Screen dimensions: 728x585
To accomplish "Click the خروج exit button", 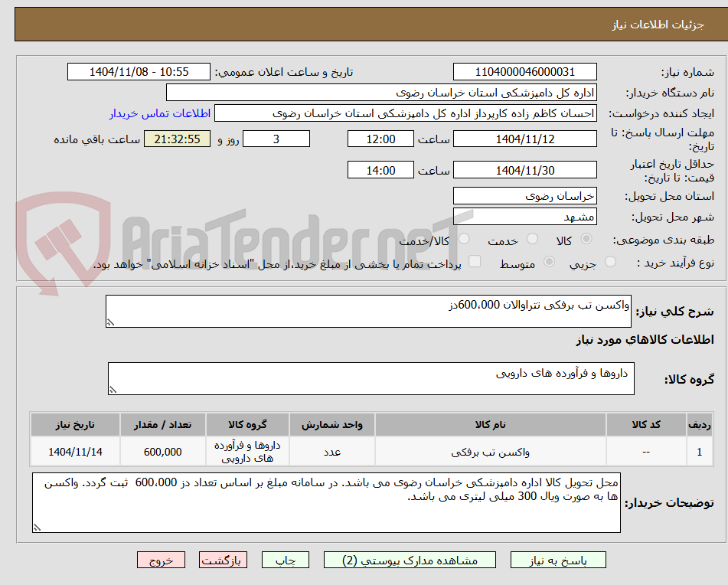I will [161, 560].
